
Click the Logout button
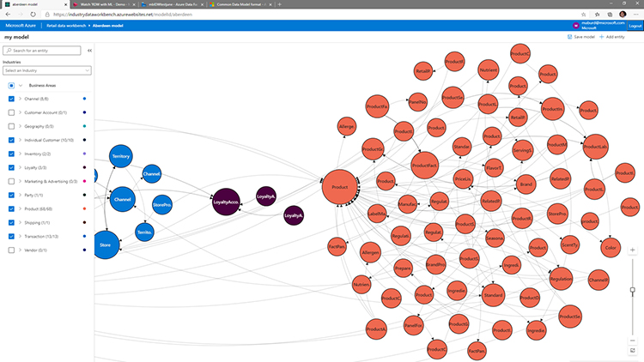[x=635, y=27]
